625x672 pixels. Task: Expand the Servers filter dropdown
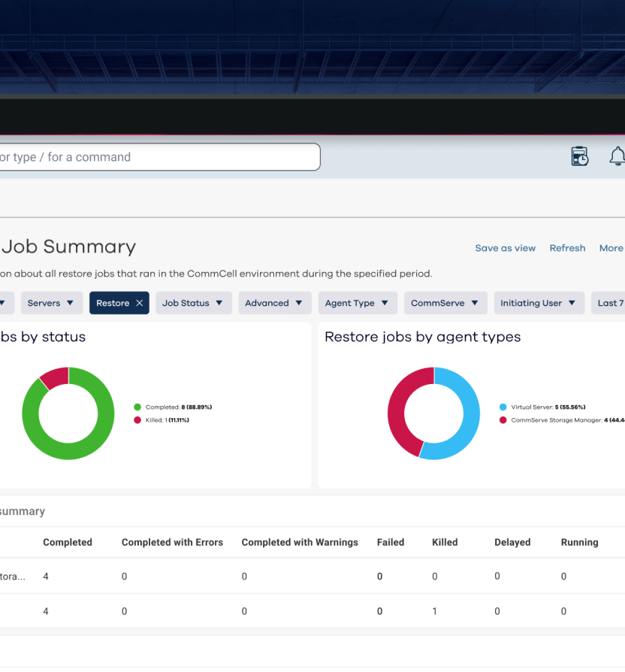pos(51,303)
